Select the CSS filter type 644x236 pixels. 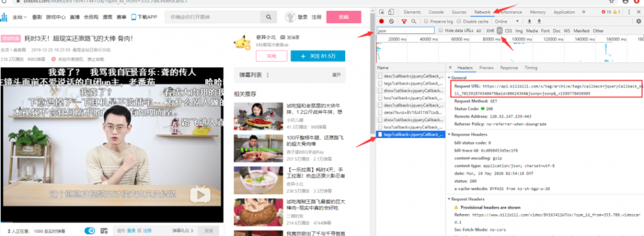coord(508,31)
